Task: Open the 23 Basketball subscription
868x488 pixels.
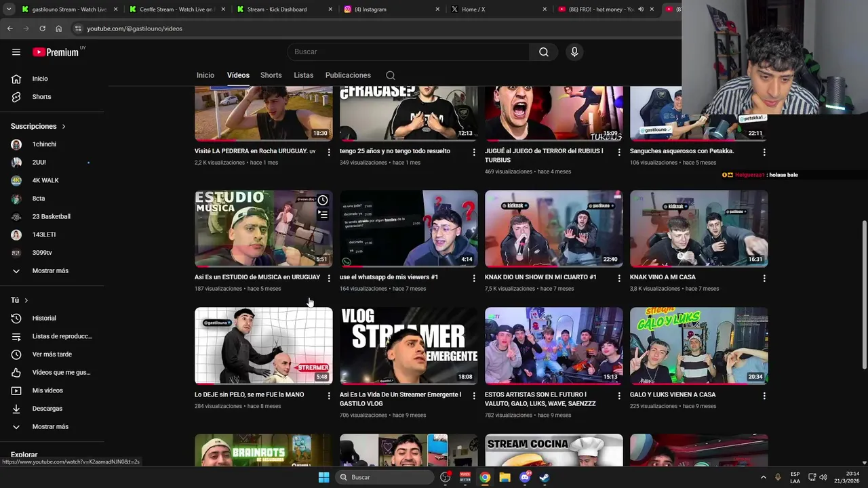Action: click(52, 216)
